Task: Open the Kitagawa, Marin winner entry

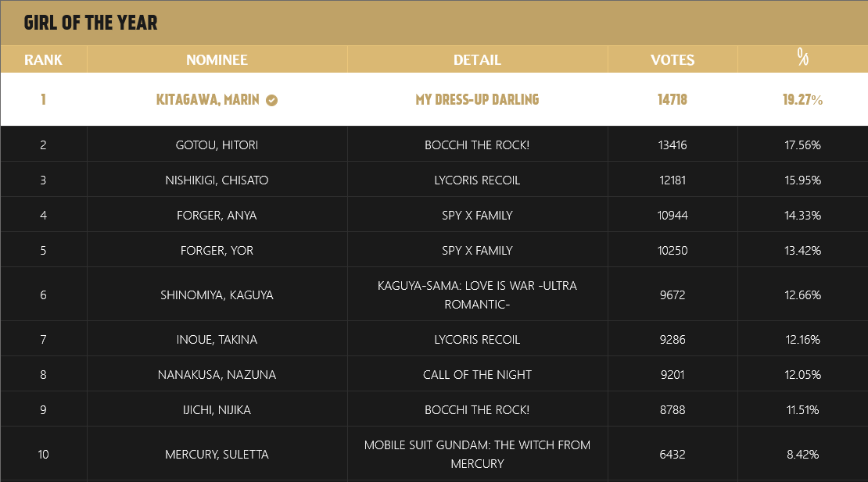Action: point(208,100)
